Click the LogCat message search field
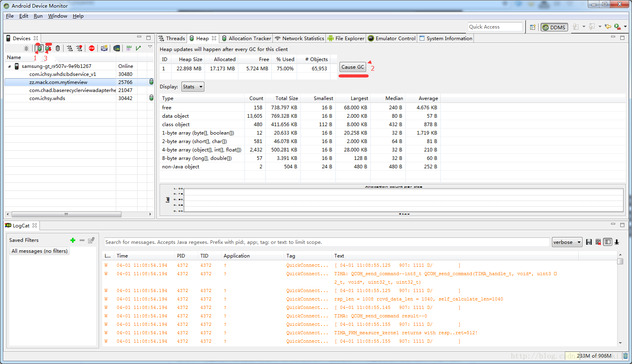 tap(327, 242)
